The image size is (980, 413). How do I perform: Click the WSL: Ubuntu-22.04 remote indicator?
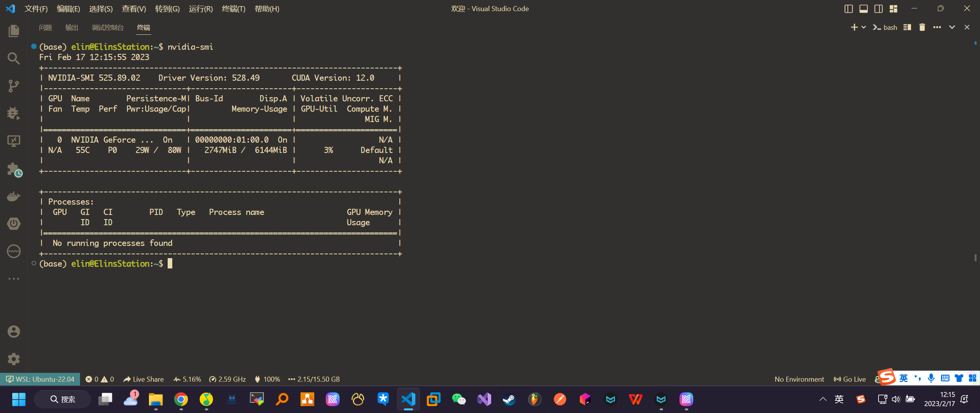click(x=39, y=379)
